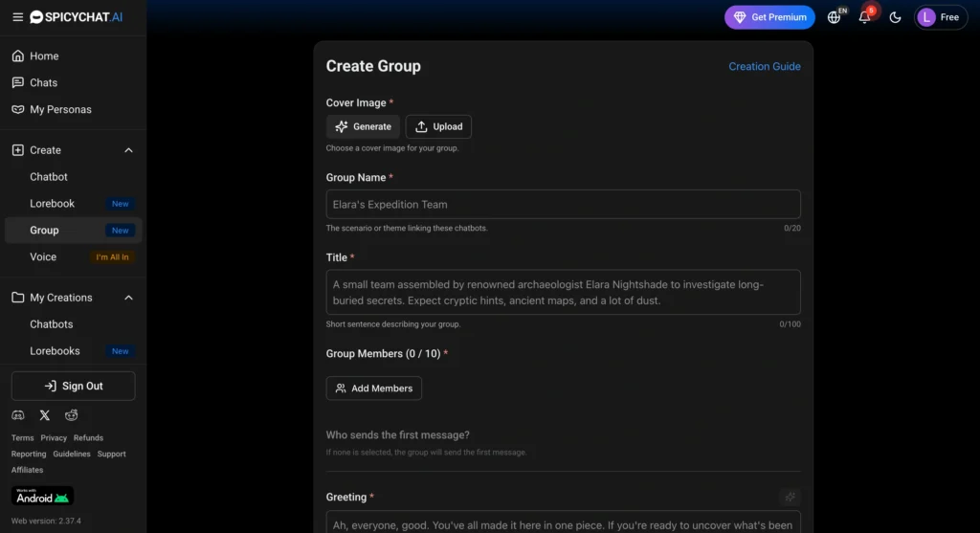
Task: Open notifications bell icon
Action: [864, 17]
